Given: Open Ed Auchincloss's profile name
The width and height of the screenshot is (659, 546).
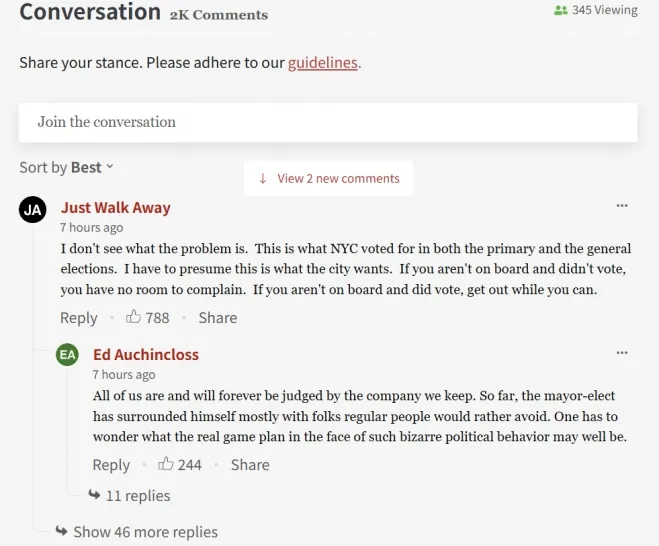Looking at the screenshot, I should point(146,355).
